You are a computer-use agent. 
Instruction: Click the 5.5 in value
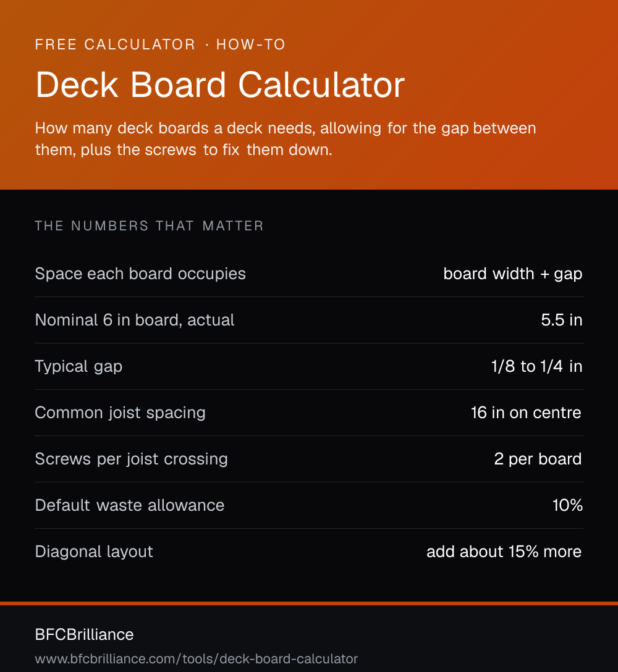pos(561,320)
